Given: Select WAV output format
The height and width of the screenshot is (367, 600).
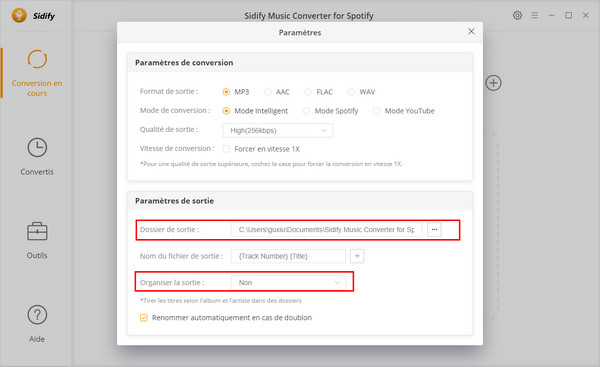Looking at the screenshot, I should (351, 92).
